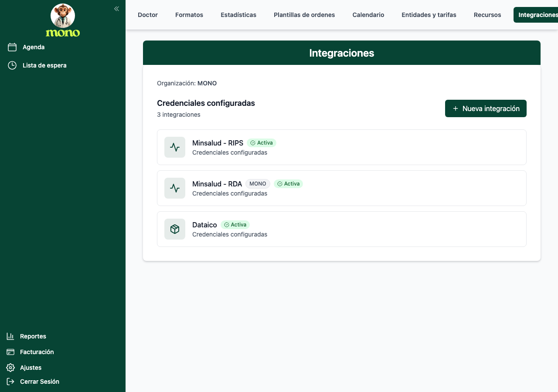Click the Cerrar Sesión logout icon
Screen dimensions: 558x392
(x=10, y=382)
